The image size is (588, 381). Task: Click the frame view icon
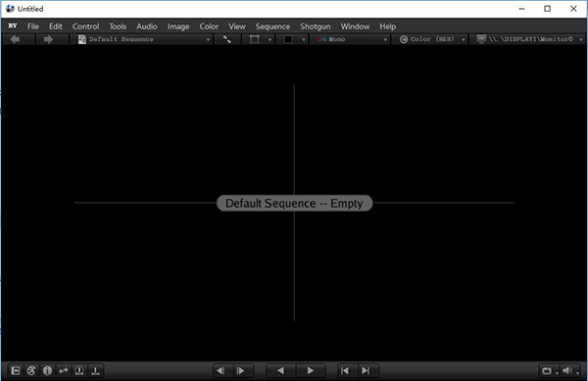click(x=254, y=39)
